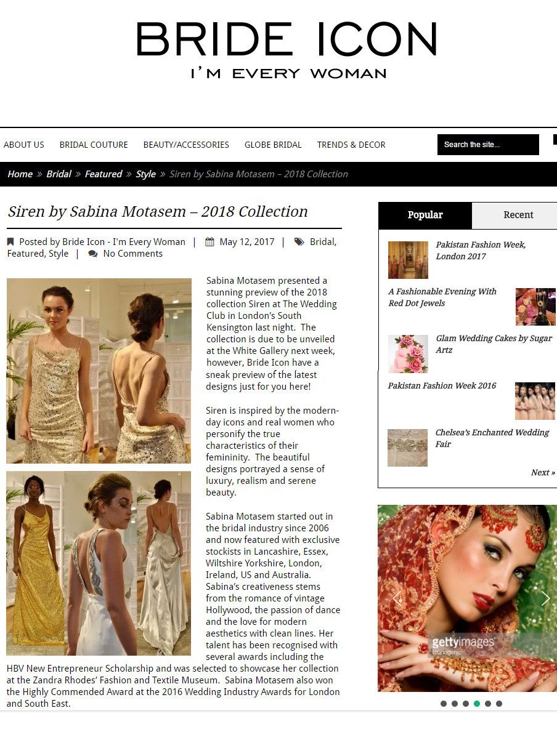Screen dimensions: 557x756
Task: Click the article title Siren by Sabina Motasem
Action: (x=158, y=212)
